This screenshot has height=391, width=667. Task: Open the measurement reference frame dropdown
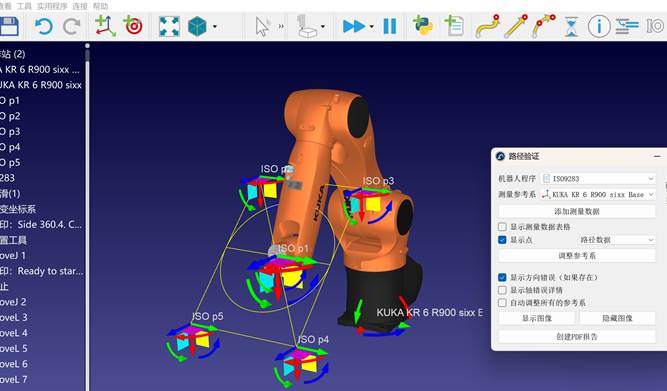click(598, 194)
